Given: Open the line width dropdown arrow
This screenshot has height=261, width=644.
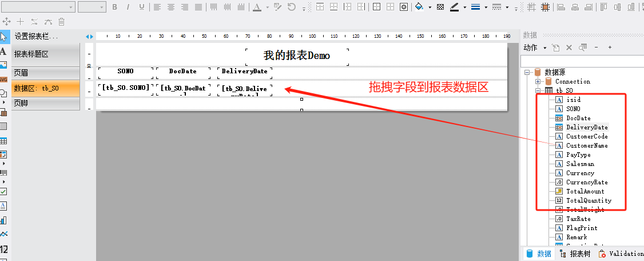Looking at the screenshot, I should click(x=486, y=7).
